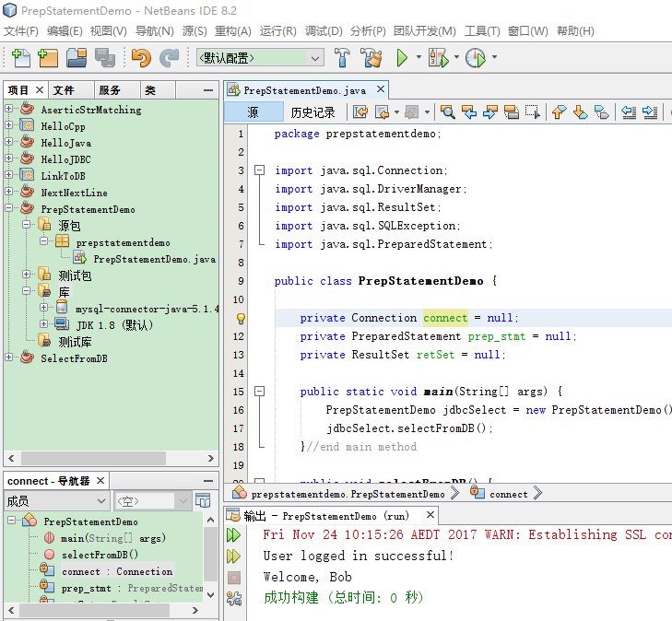Select PrepStatementDemo.java in project tree
Viewport: 672px width, 621px height.
coord(154,259)
